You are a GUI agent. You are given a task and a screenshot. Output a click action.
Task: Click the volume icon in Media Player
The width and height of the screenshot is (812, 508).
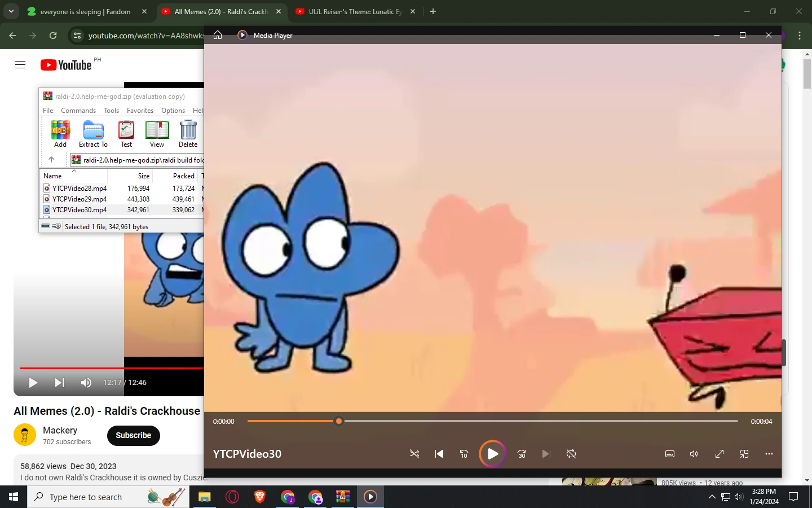pos(694,454)
